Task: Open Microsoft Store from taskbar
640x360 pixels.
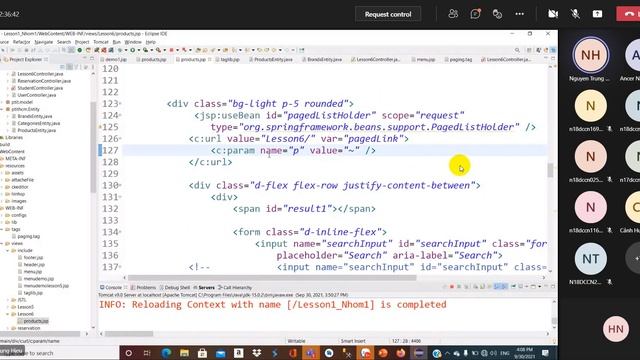Action: (x=202, y=353)
